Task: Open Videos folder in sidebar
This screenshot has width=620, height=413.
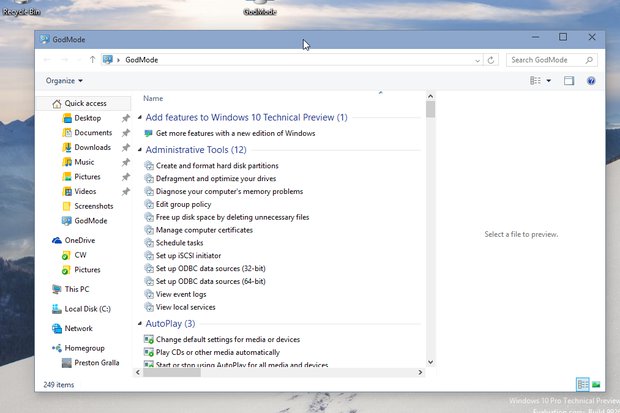Action: click(85, 191)
